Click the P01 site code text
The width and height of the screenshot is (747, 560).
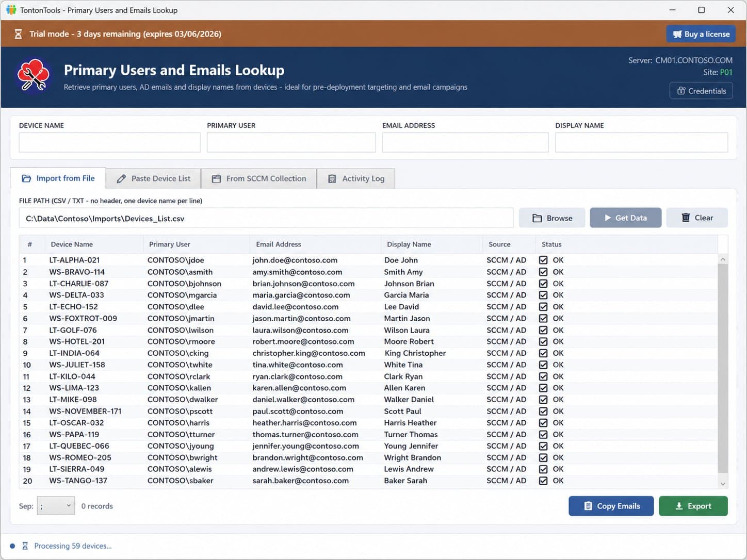point(726,72)
